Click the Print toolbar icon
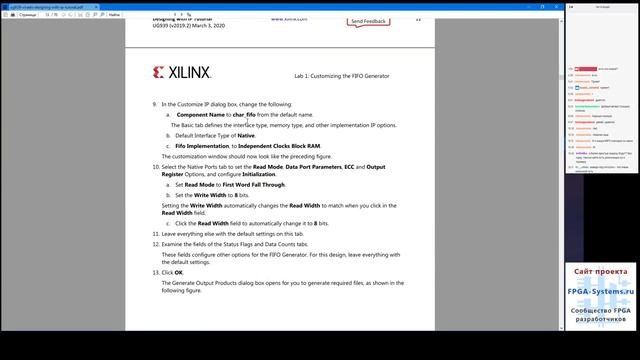This screenshot has width=640, height=360. (13, 15)
